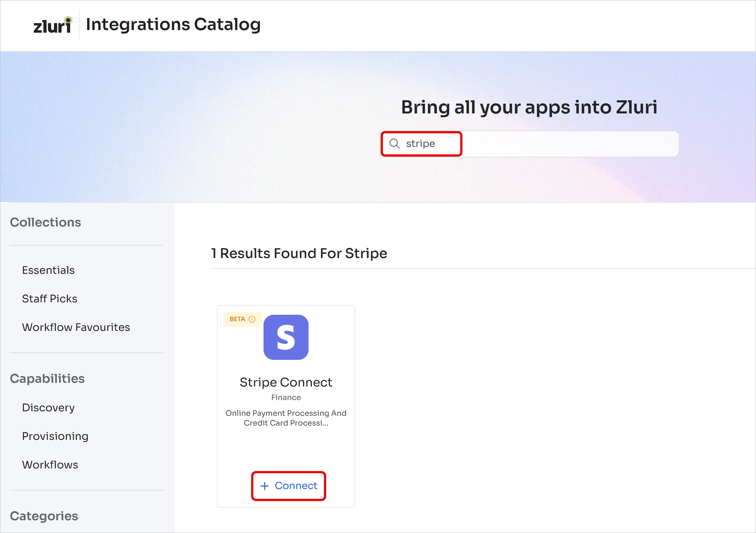This screenshot has height=533, width=756.
Task: Click the Collections section heading
Action: (45, 222)
